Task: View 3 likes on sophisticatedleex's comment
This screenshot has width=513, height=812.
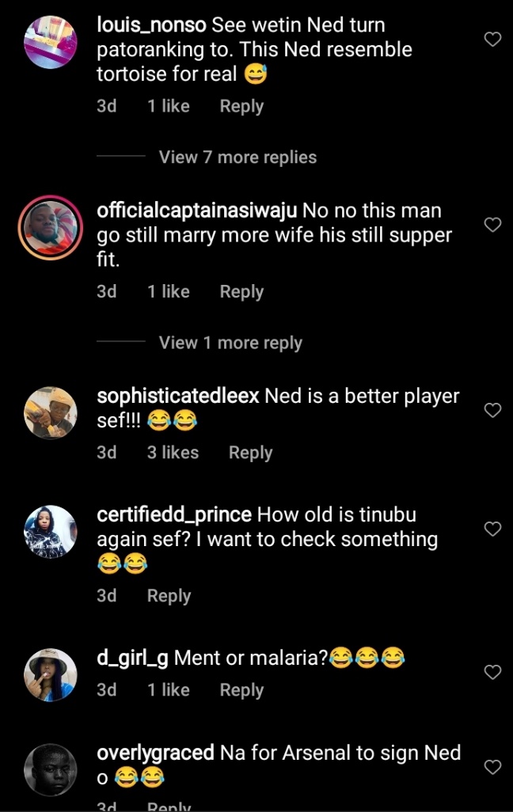Action: [173, 453]
